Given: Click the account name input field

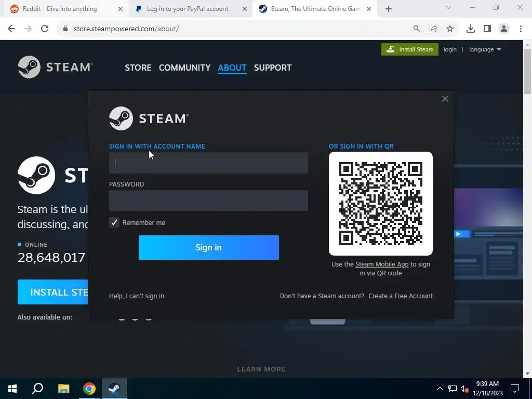Looking at the screenshot, I should coord(208,163).
